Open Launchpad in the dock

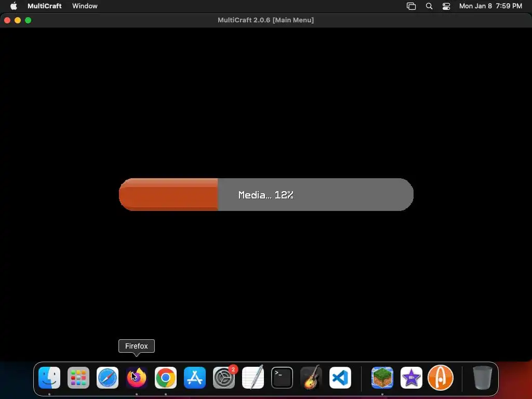coord(78,378)
